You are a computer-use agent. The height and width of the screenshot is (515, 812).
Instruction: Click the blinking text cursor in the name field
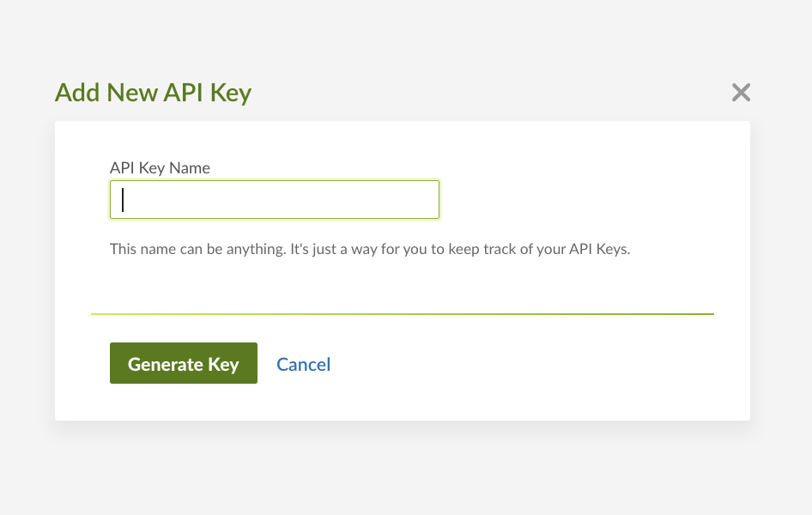[124, 199]
